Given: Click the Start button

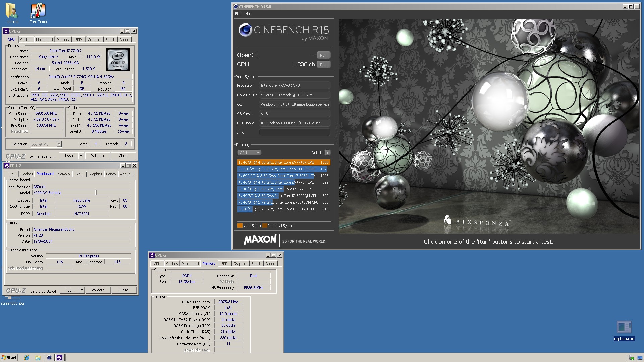Looking at the screenshot, I should [9, 358].
